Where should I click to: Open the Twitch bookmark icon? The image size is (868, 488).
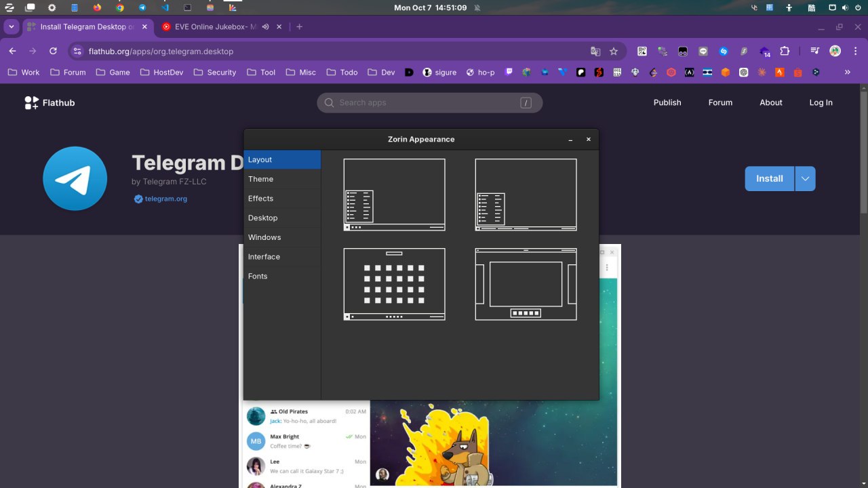[509, 73]
